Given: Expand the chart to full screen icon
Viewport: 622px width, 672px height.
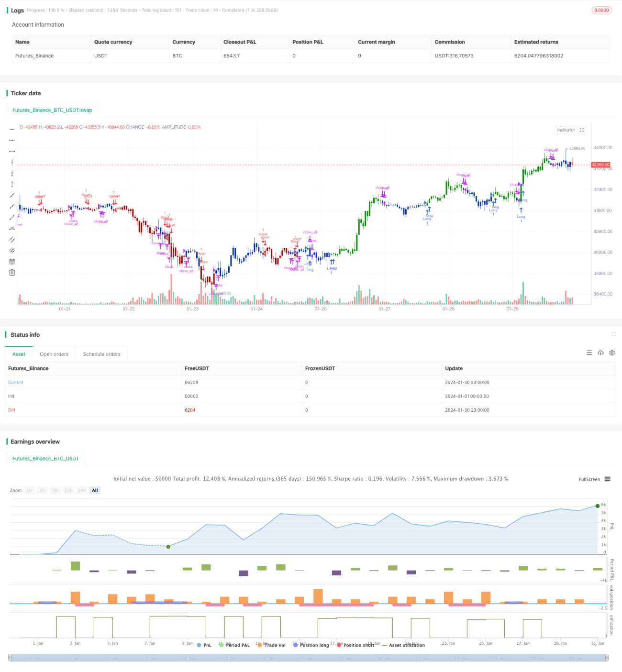Looking at the screenshot, I should (582, 130).
